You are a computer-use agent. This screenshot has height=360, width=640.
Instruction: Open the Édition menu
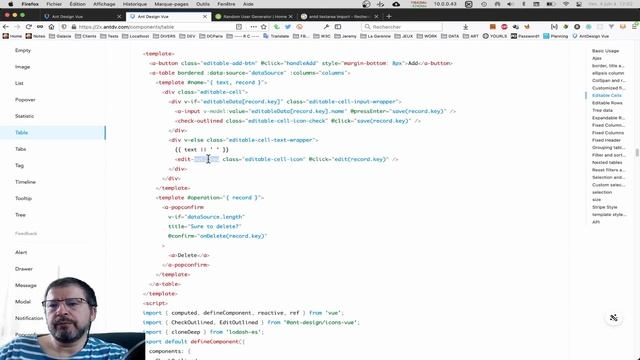(78, 4)
